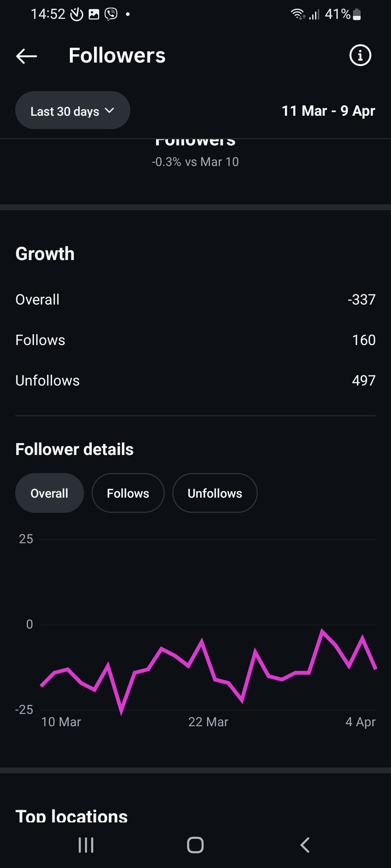Select the Follows chart filter chip
Screen dimensions: 391x868
click(x=128, y=493)
